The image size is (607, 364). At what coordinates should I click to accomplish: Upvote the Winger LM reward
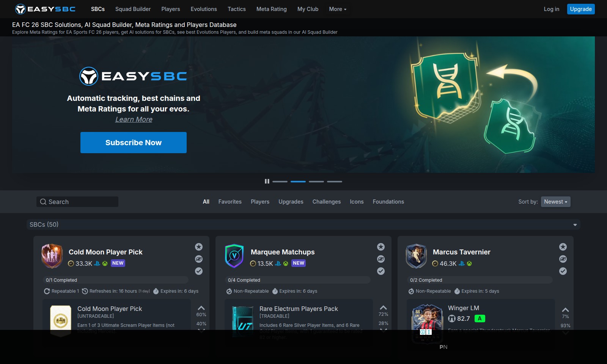565,310
